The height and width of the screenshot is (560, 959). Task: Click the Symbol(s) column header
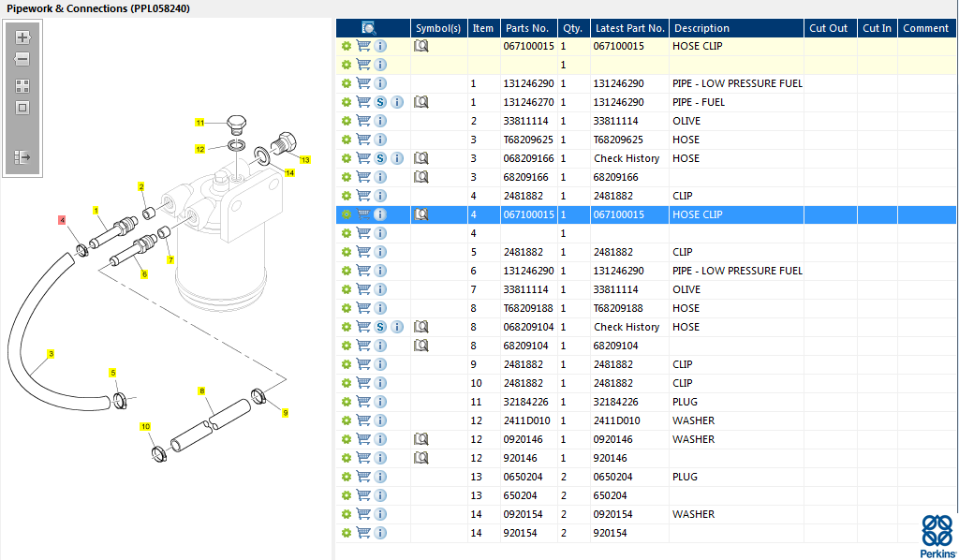pyautogui.click(x=438, y=28)
